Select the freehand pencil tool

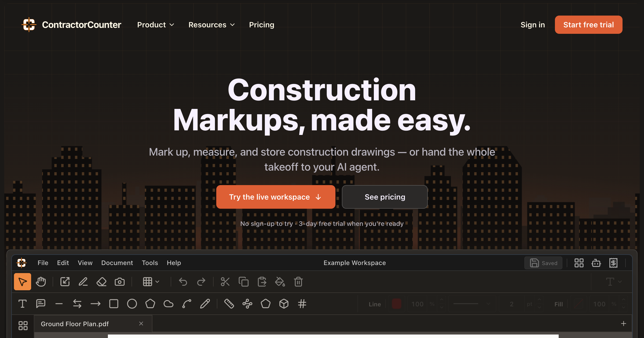point(205,304)
